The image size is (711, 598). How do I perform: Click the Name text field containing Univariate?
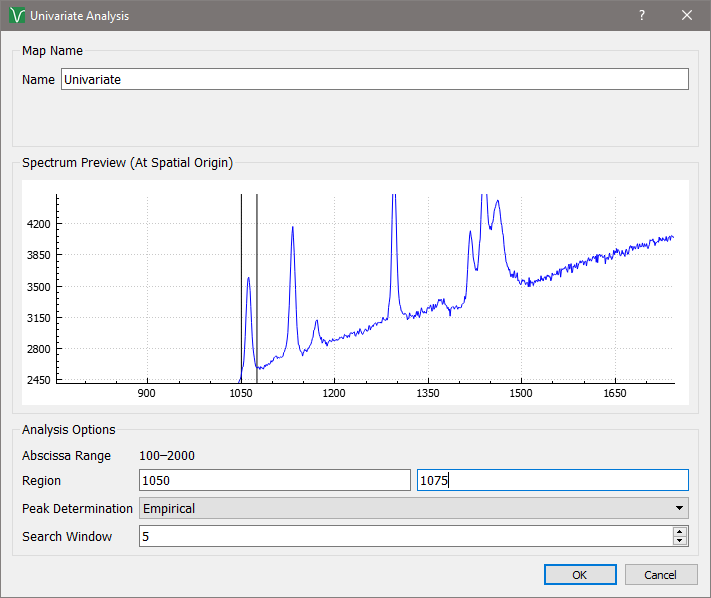(374, 79)
